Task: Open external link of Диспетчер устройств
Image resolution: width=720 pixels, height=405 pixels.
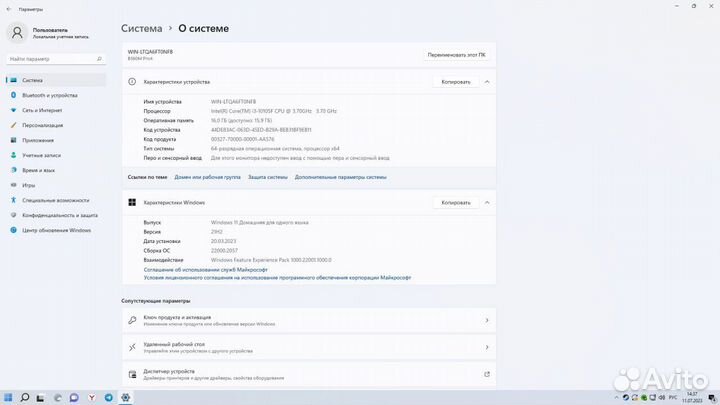Action: 487,374
